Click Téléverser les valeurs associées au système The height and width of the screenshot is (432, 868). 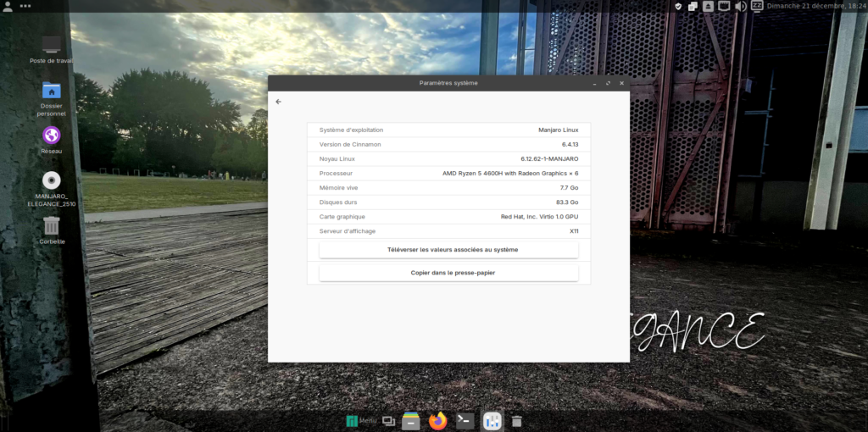[448, 250]
